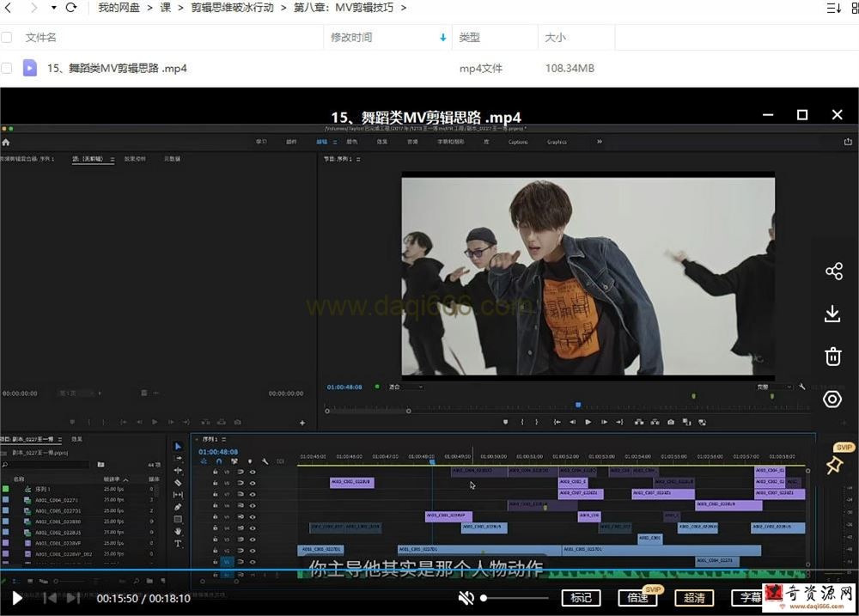
Task: Pick the Ripple Edit tool
Action: [x=178, y=470]
